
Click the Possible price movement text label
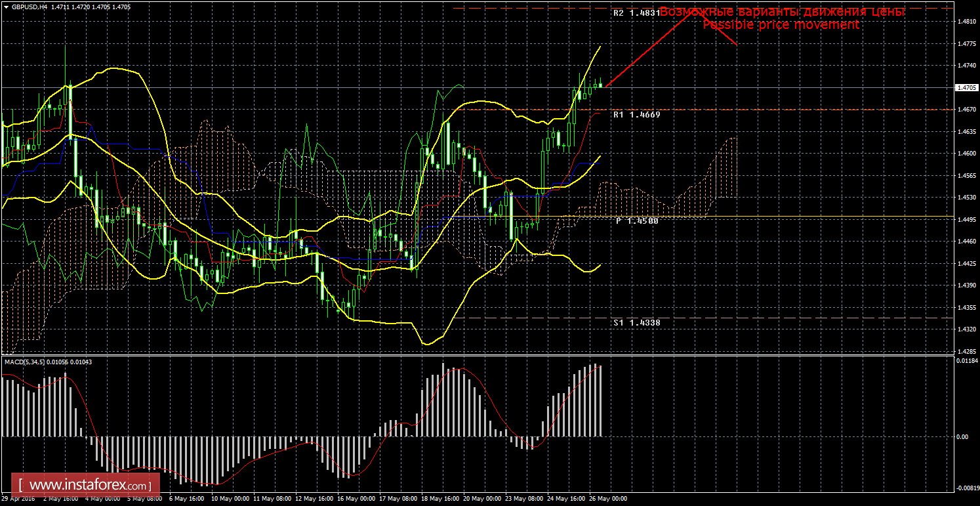tap(781, 25)
